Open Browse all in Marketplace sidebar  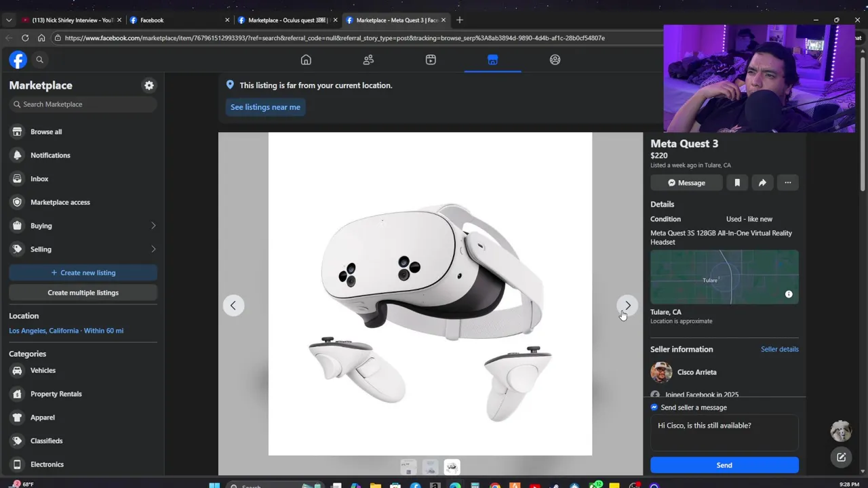(x=83, y=131)
